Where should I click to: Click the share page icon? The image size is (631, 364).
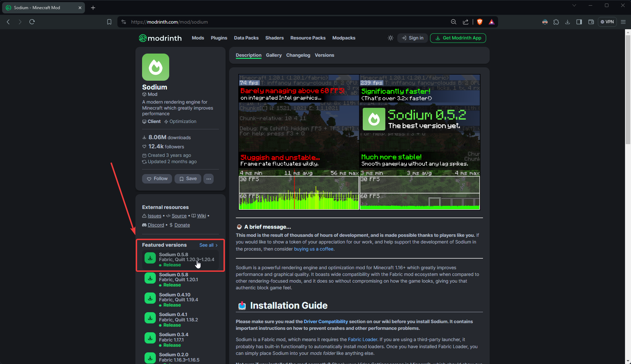click(x=466, y=22)
